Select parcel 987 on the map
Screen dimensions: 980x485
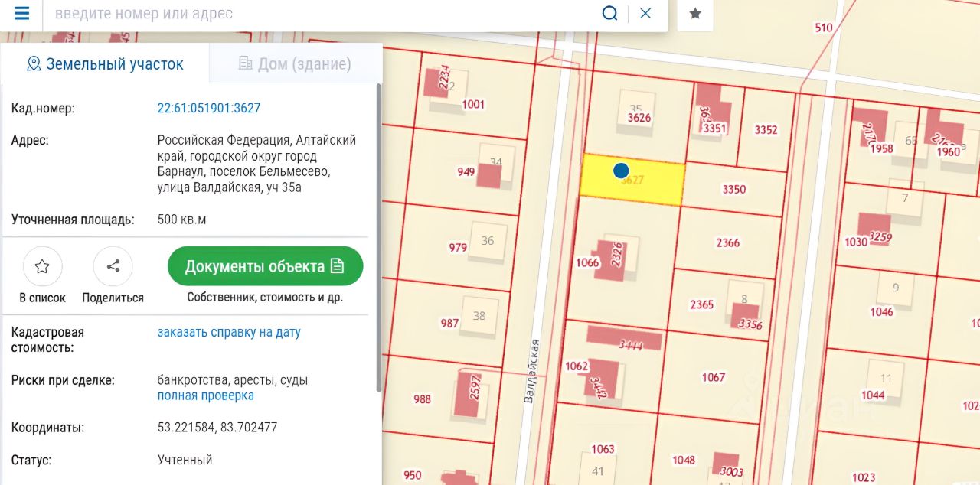click(449, 323)
